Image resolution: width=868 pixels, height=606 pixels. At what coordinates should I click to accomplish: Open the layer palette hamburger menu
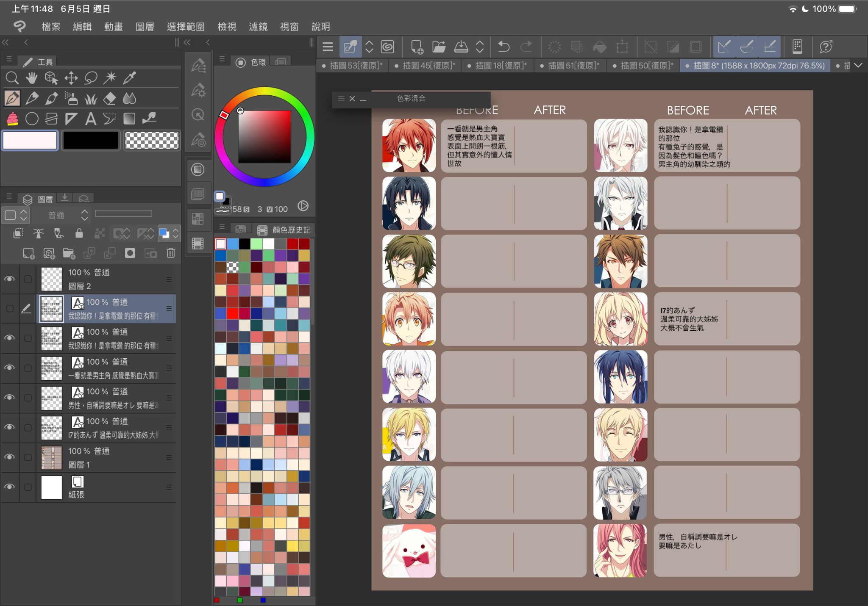tap(9, 196)
